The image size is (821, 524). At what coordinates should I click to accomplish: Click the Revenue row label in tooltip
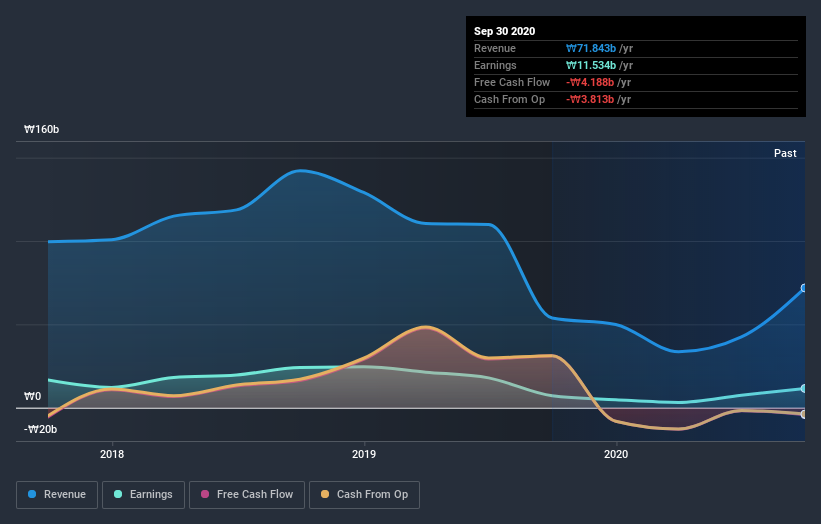coord(495,48)
